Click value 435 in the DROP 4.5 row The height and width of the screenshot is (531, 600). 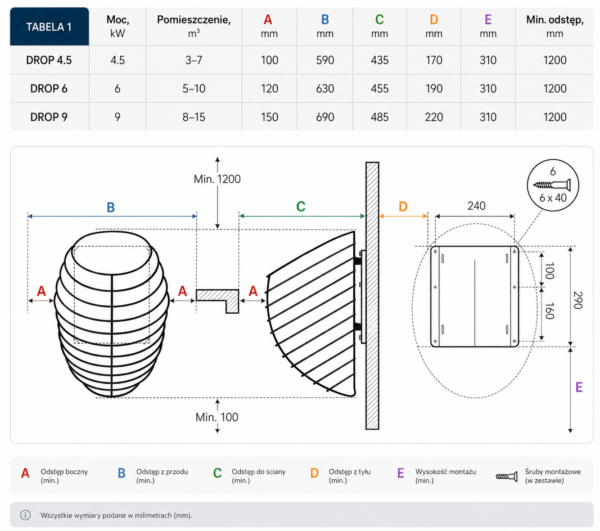380,60
